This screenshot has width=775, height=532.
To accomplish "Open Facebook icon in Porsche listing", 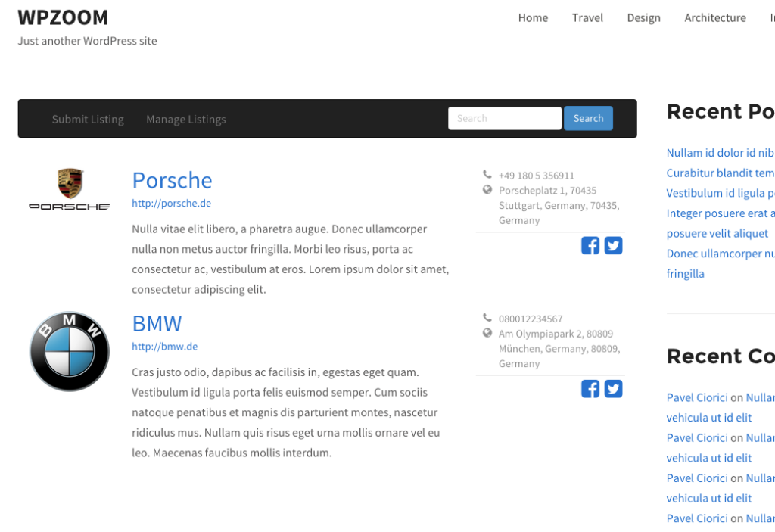I will point(590,246).
